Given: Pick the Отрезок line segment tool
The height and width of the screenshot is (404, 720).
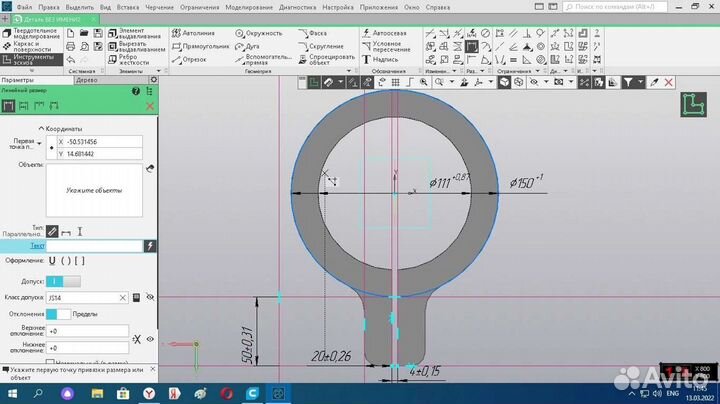Looking at the screenshot, I should (195, 59).
